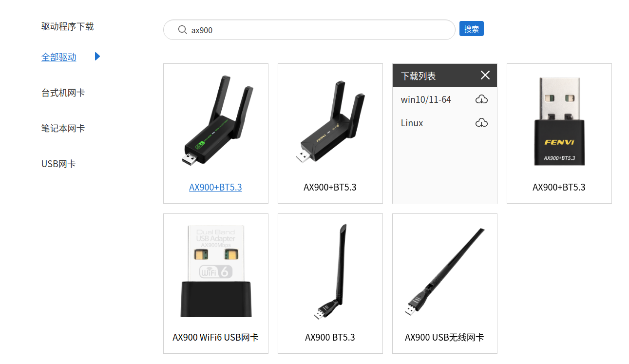Open the underlined AX900+BT5.3 link
Screen dimensions: 629x364
click(215, 187)
